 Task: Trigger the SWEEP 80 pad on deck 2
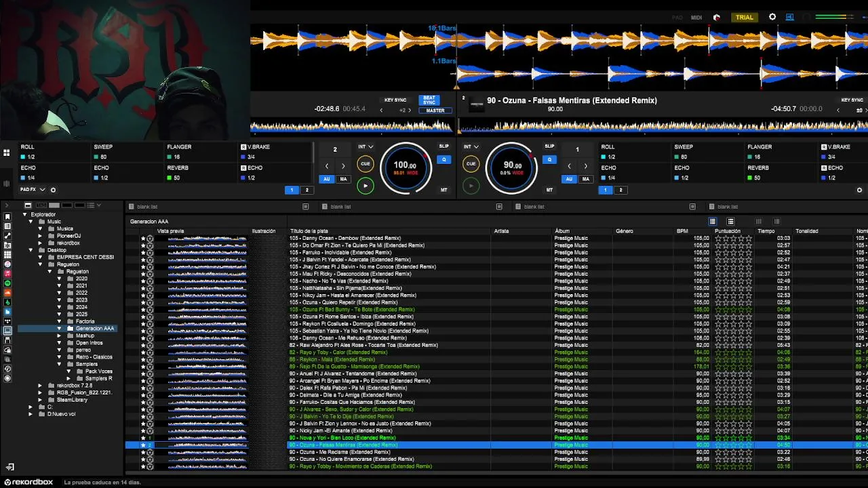(x=707, y=152)
